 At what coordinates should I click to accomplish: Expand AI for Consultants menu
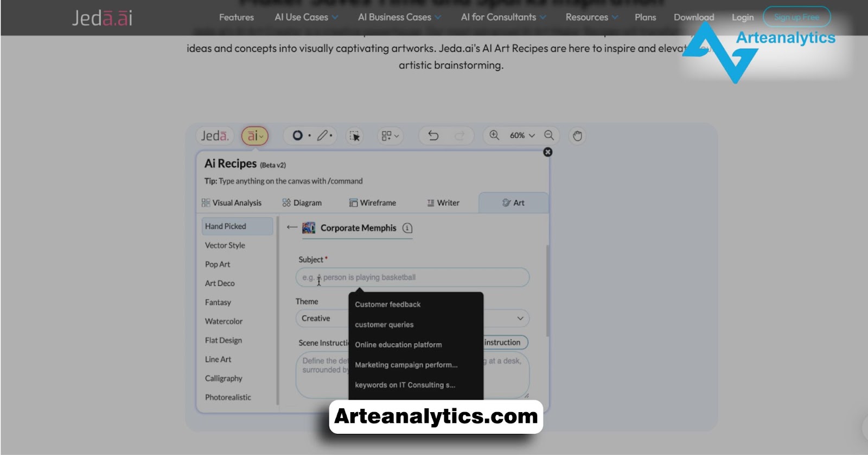tap(503, 17)
